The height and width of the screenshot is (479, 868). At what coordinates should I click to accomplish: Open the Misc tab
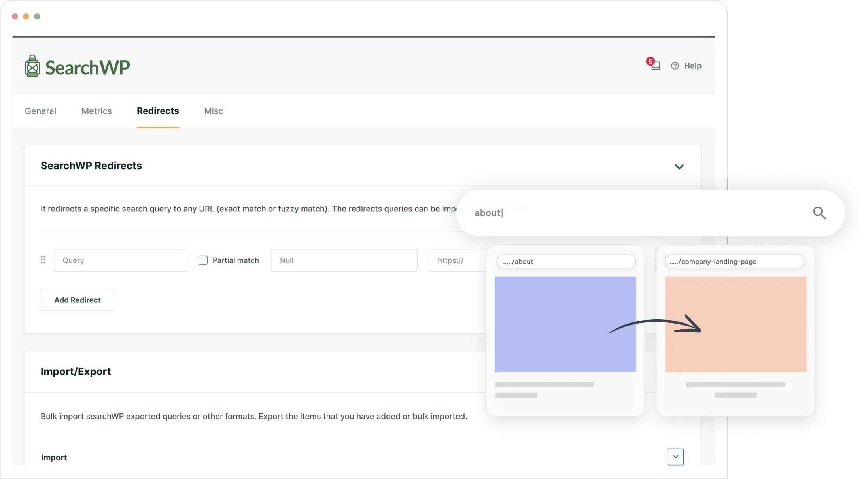click(213, 111)
